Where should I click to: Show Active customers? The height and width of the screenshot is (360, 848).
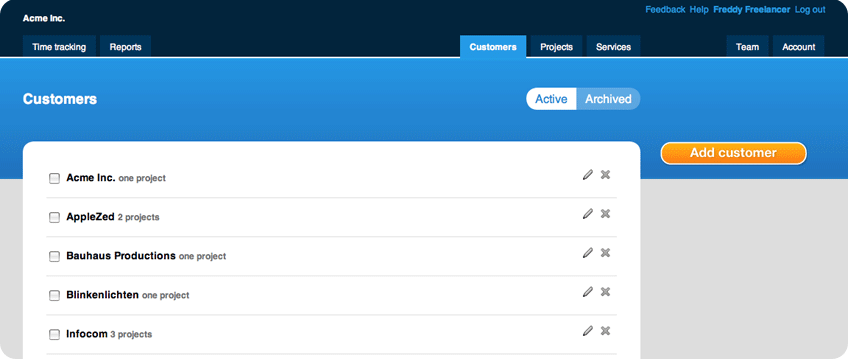pyautogui.click(x=551, y=99)
